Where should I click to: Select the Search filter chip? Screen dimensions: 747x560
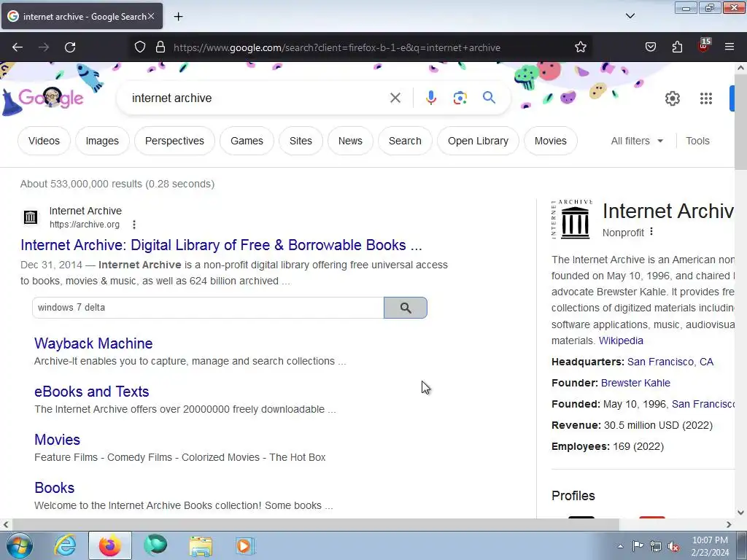tap(405, 141)
